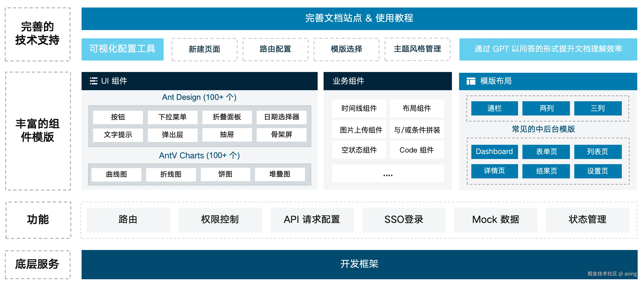The width and height of the screenshot is (644, 284).
Task: Click the 时间线组件 business component
Action: 359,108
